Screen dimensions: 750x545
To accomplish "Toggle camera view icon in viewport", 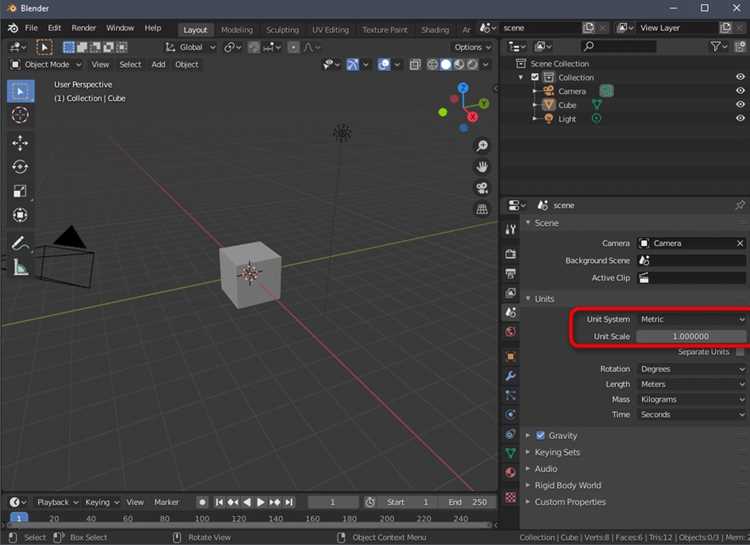I will 482,188.
